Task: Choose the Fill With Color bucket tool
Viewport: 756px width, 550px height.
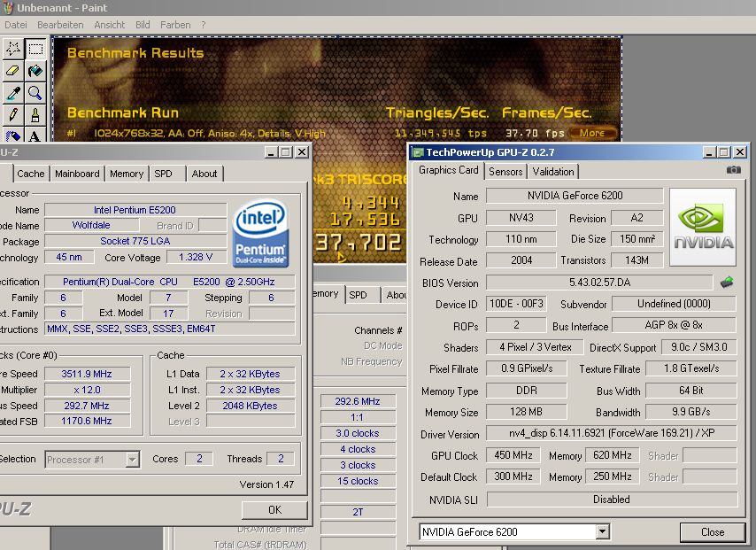Action: 35,71
